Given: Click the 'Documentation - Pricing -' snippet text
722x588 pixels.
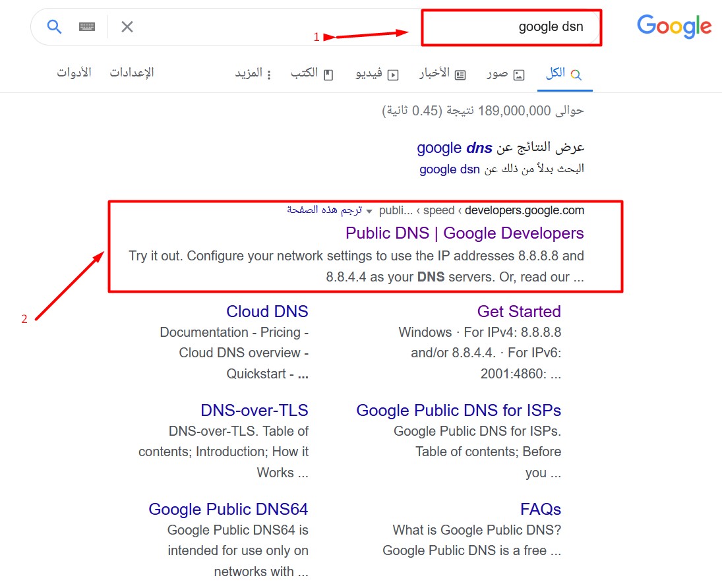Looking at the screenshot, I should pyautogui.click(x=234, y=332).
